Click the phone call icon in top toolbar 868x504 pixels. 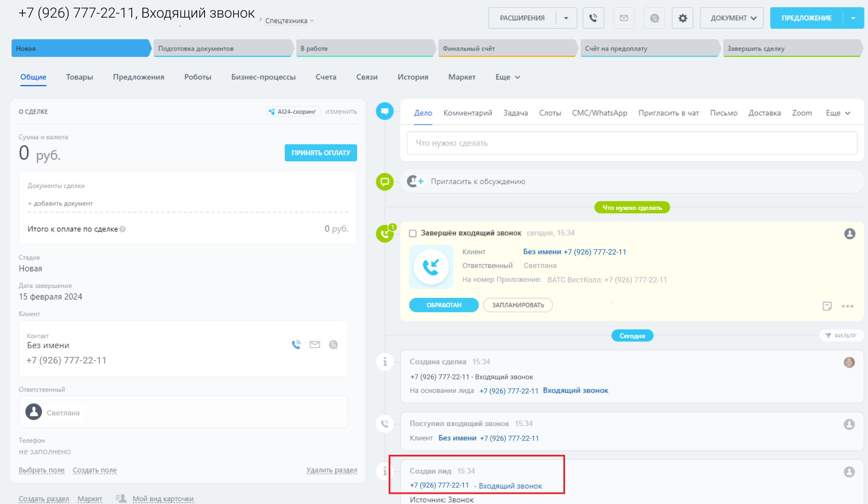coord(593,18)
